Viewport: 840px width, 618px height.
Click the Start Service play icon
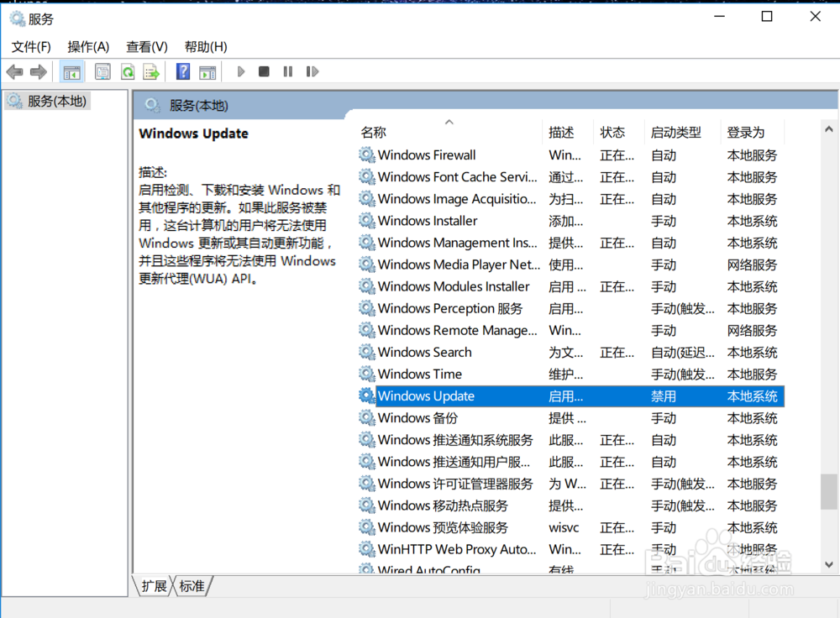pyautogui.click(x=241, y=71)
